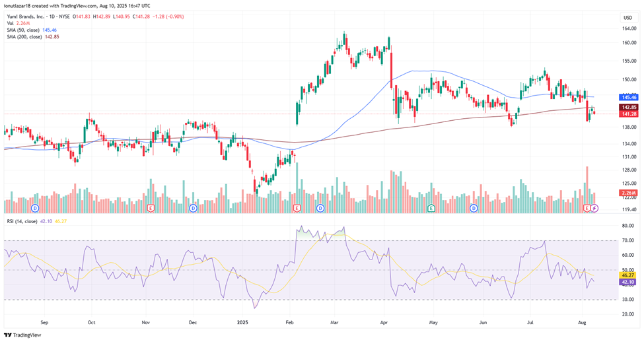Click the November earnings E marker

pyautogui.click(x=151, y=209)
